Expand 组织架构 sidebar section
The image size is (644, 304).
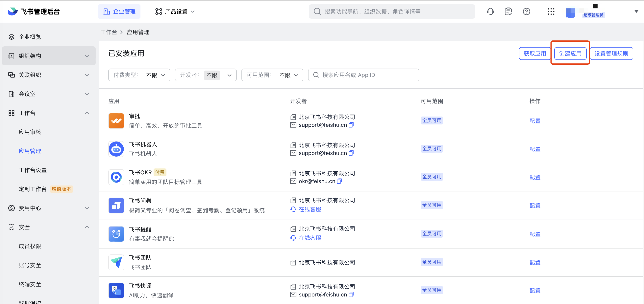coord(49,56)
